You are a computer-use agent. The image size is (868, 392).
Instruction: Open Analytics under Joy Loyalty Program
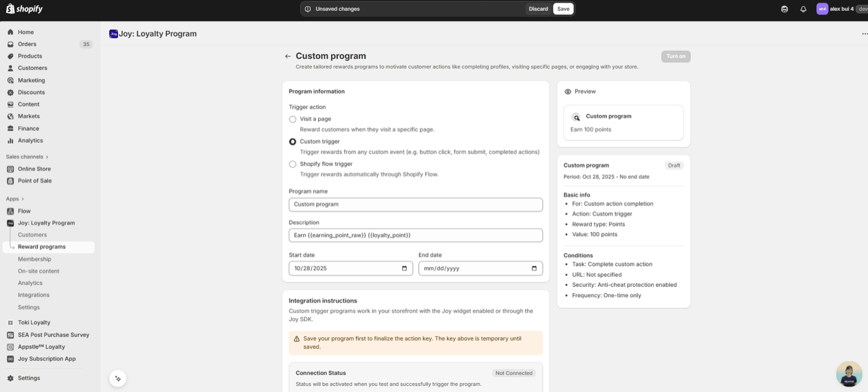point(31,283)
